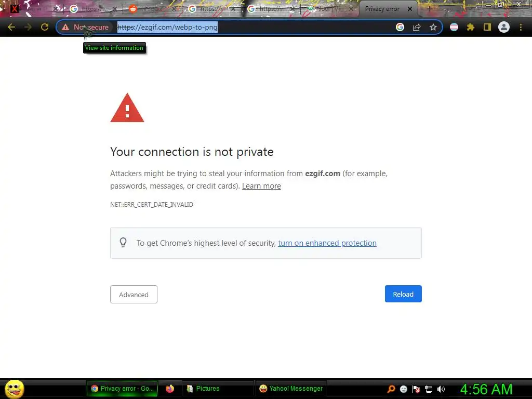Click the Google icon in the address bar

pyautogui.click(x=400, y=27)
